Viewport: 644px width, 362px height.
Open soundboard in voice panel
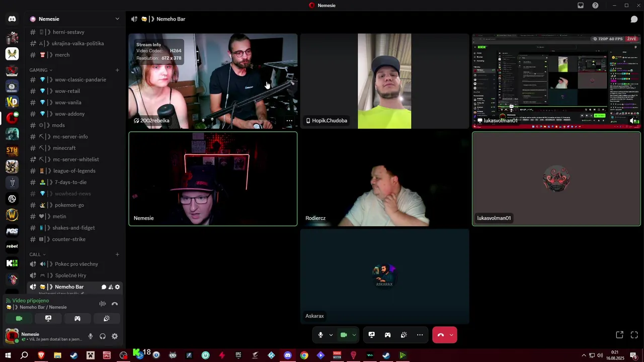[107, 318]
